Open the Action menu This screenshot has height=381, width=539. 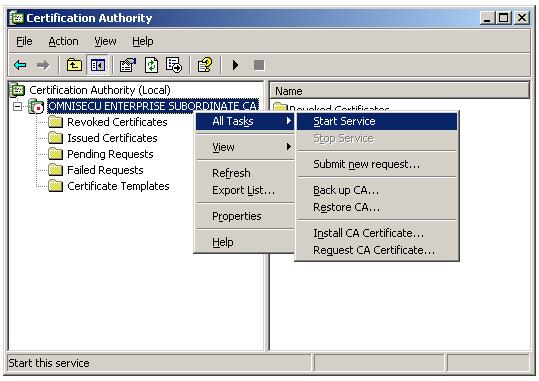63,41
